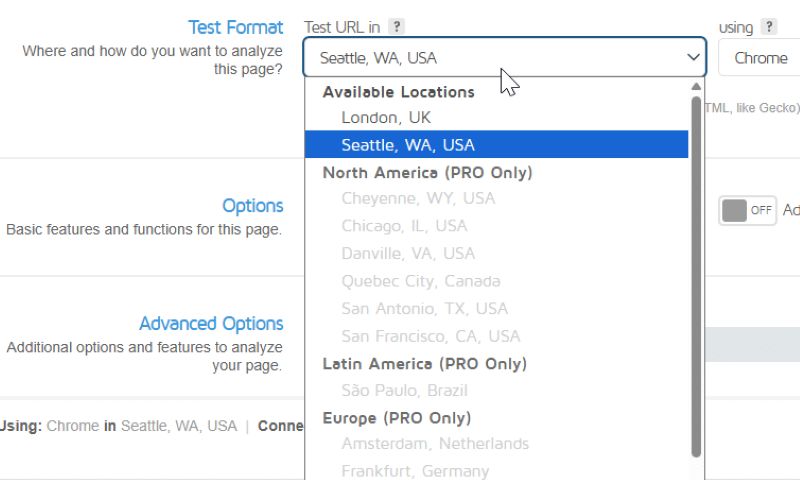Image resolution: width=800 pixels, height=480 pixels.
Task: Pick Danville, VA, USA from the list
Action: pyautogui.click(x=408, y=253)
